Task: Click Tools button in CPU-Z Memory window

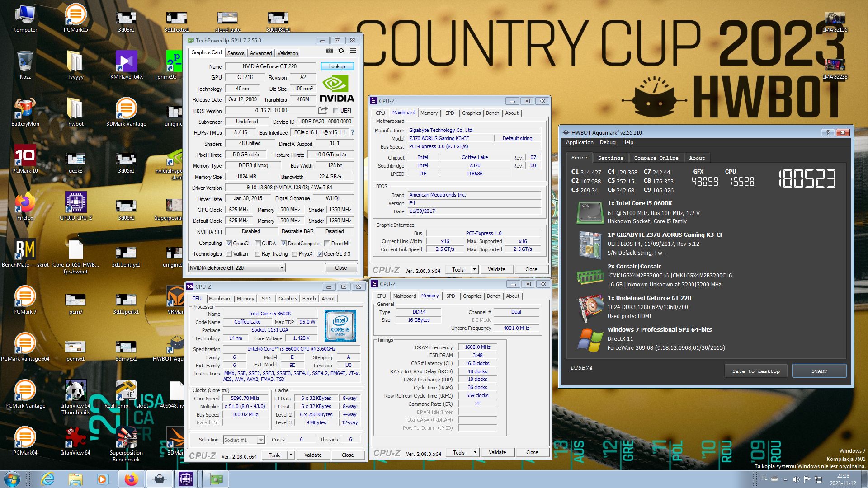Action: 459,452
